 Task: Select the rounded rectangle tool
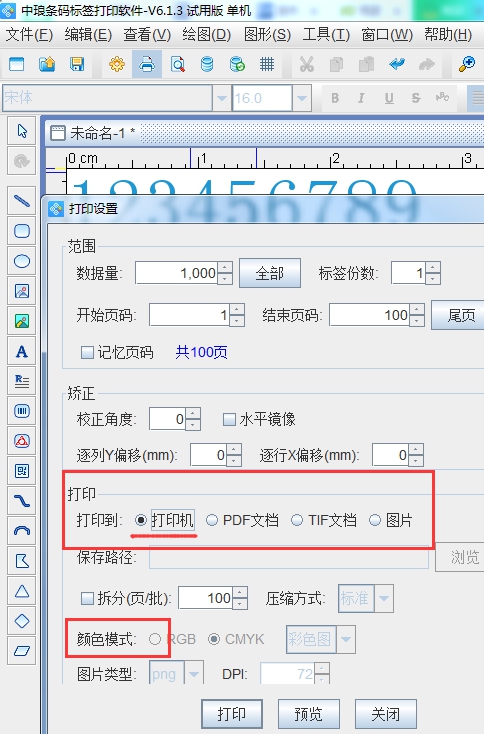point(22,231)
